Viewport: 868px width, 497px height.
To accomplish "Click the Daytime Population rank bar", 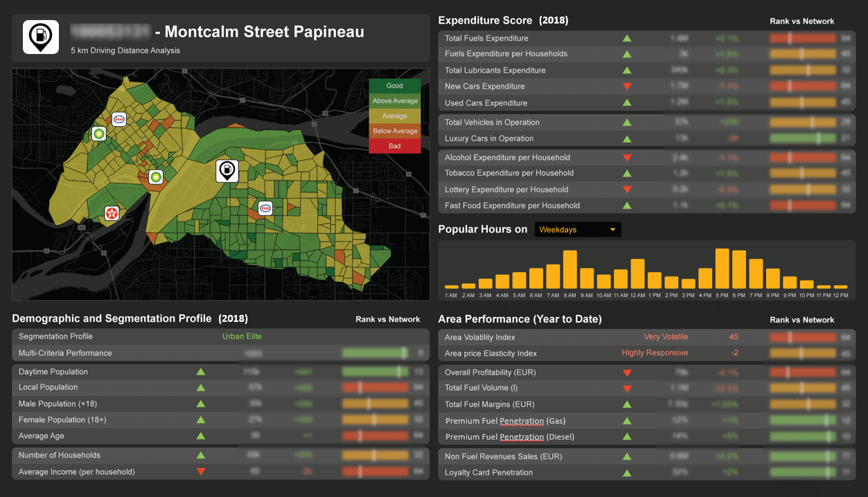I will click(x=375, y=372).
